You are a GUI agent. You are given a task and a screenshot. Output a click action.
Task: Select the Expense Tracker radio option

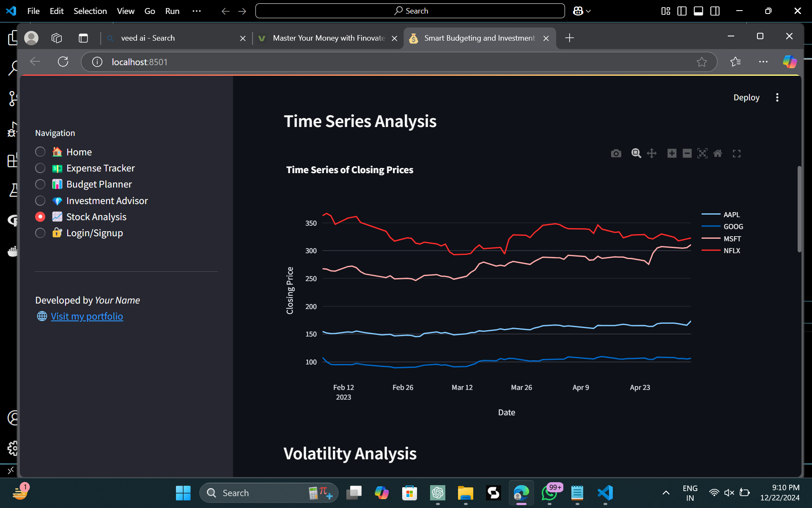[x=40, y=168]
